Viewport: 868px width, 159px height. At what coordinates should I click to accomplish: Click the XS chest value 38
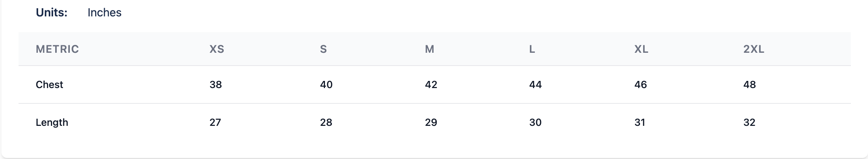(216, 84)
